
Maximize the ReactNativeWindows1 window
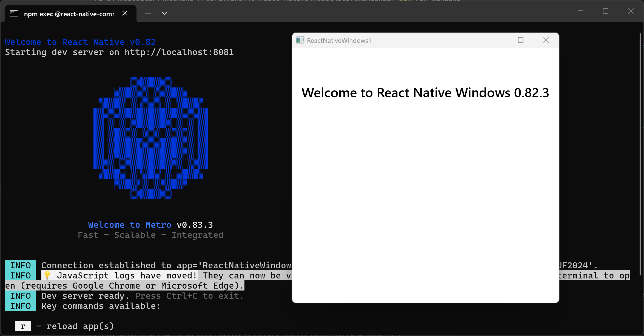521,40
